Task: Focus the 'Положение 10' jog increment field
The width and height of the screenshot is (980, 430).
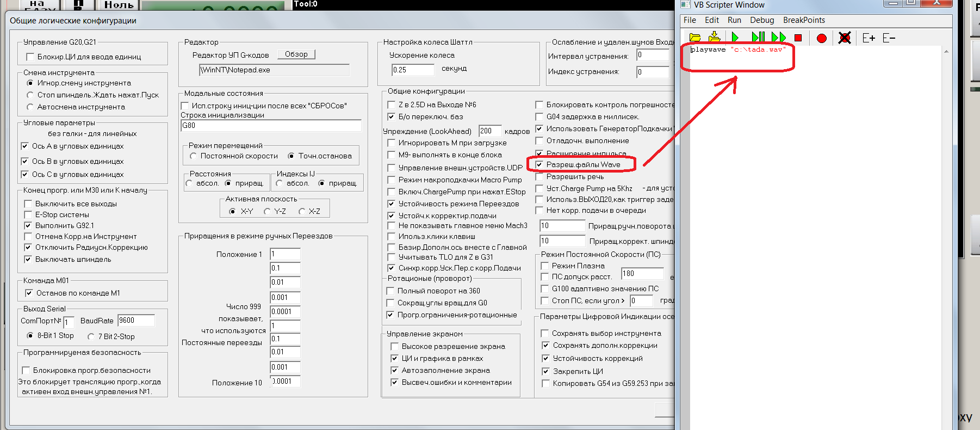Action: 285,382
